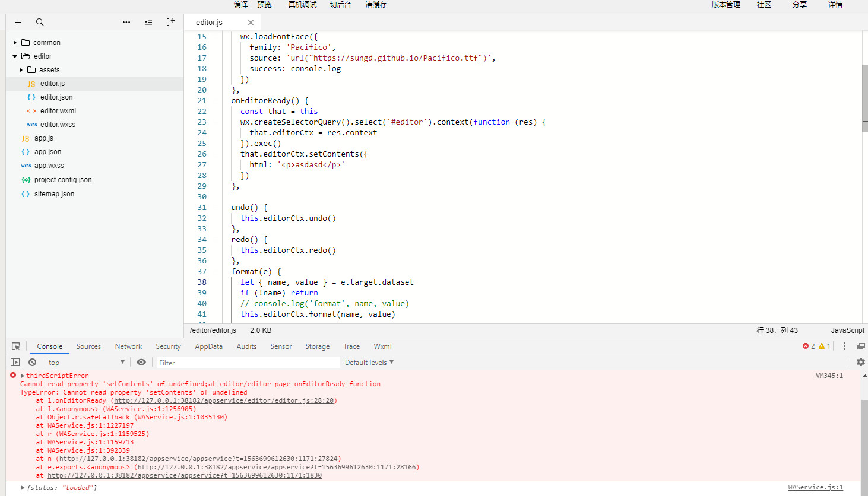This screenshot has height=496, width=868.
Task: Click the console Filter input field
Action: [246, 363]
